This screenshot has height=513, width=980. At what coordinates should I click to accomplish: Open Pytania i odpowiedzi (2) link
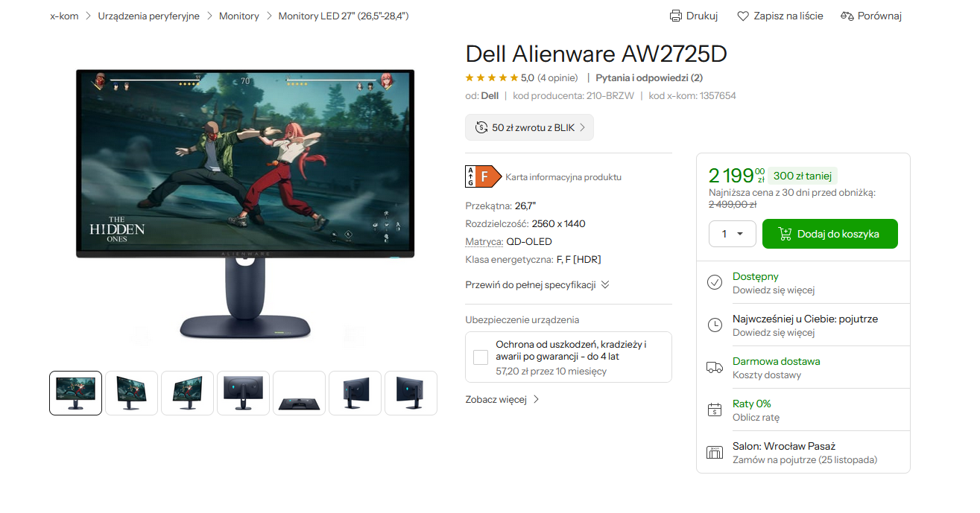(x=649, y=77)
